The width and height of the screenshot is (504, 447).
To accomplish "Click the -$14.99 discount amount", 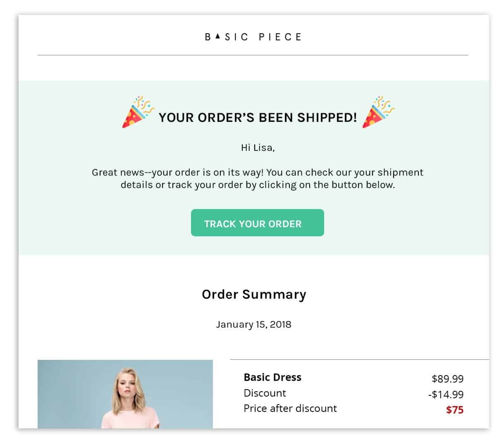I will 446,394.
